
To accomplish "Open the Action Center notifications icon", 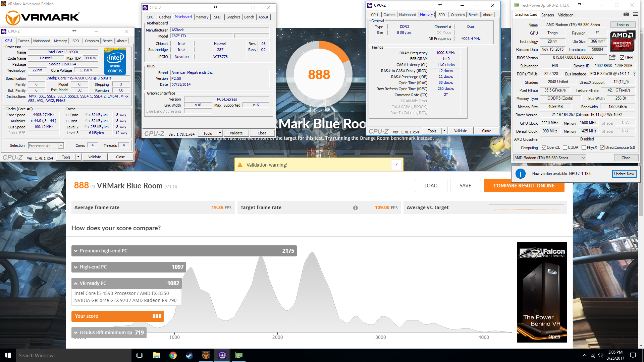I will (x=633, y=355).
